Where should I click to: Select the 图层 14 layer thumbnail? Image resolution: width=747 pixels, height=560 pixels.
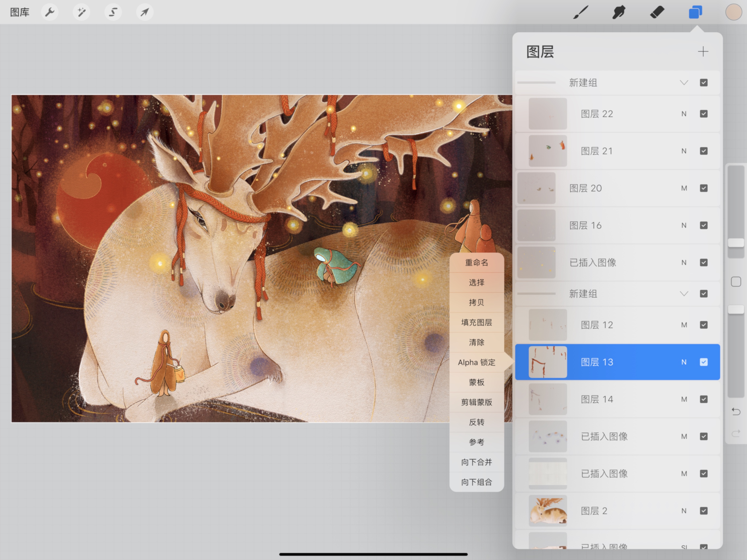[x=547, y=399]
